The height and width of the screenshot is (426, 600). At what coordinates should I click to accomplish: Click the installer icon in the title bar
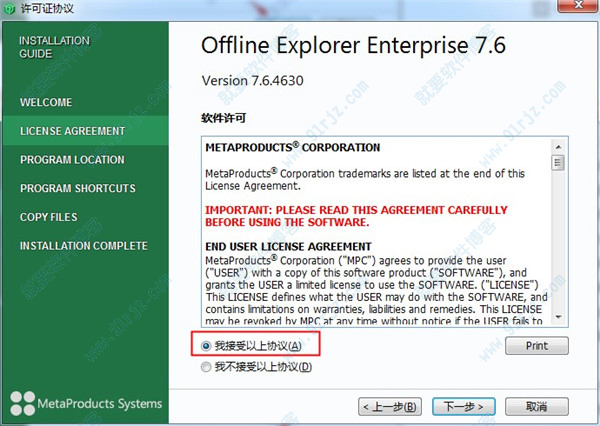pos(11,9)
